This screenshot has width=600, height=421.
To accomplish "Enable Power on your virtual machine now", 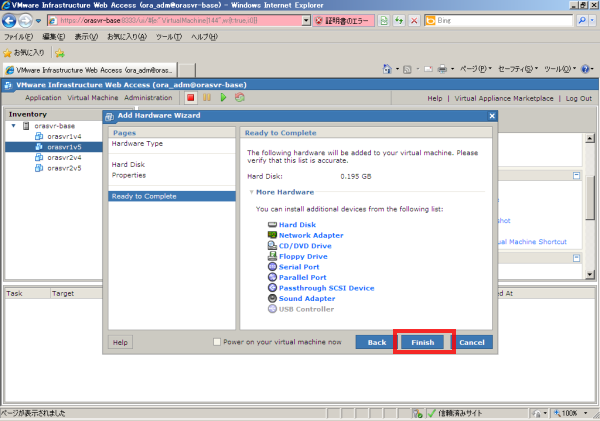I will tap(218, 342).
